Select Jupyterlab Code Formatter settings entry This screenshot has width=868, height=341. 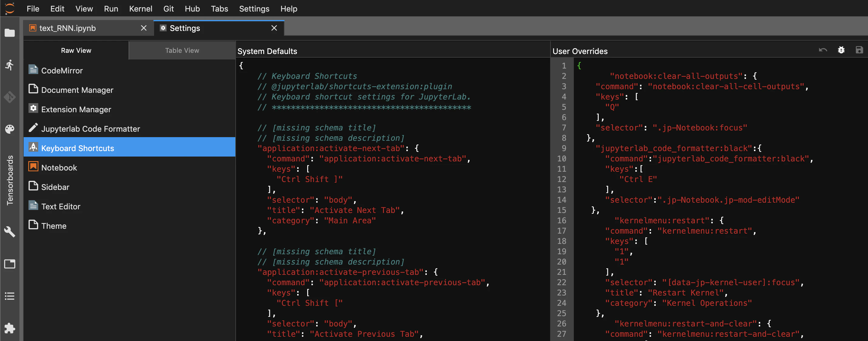pos(130,128)
